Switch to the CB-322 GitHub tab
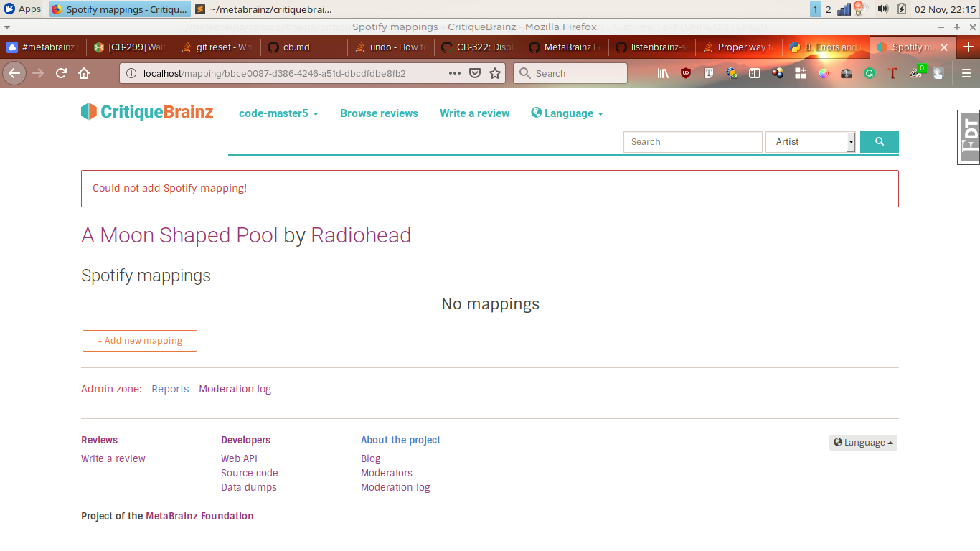980x551 pixels. [478, 47]
